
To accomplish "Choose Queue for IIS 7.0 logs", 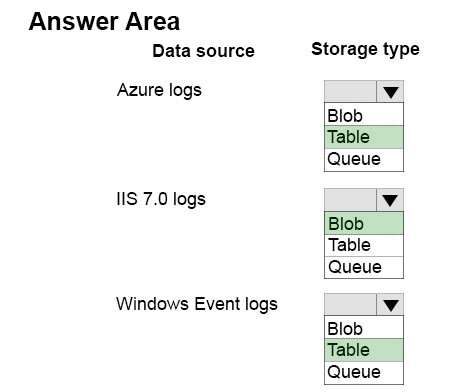I will [x=364, y=267].
